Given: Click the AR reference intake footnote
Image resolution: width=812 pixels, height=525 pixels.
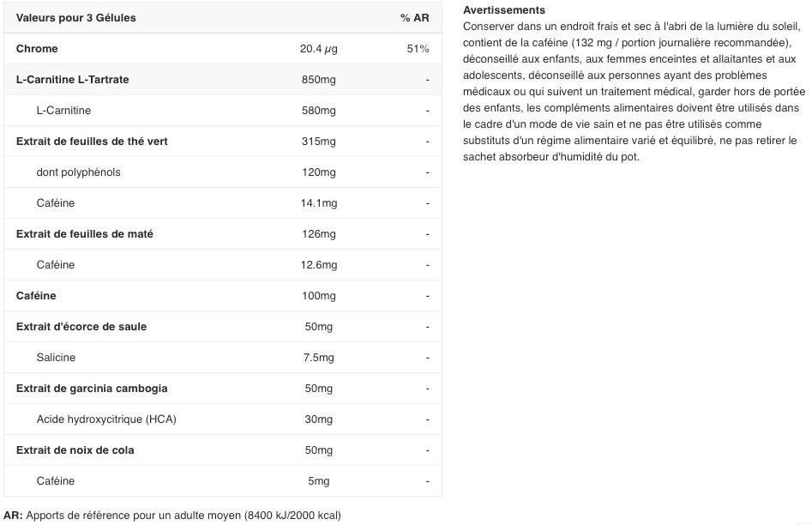Looking at the screenshot, I should click(x=172, y=516).
